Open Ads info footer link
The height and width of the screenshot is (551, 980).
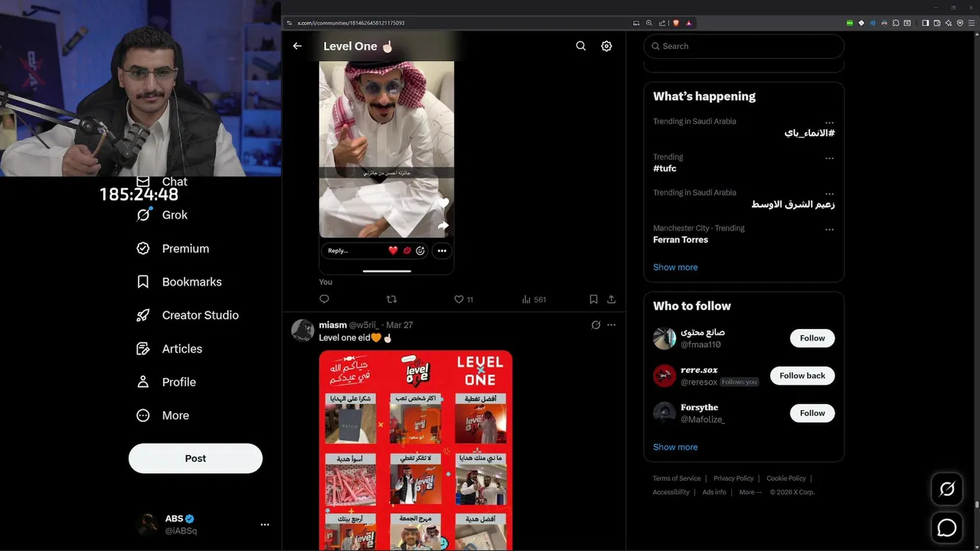click(x=714, y=492)
